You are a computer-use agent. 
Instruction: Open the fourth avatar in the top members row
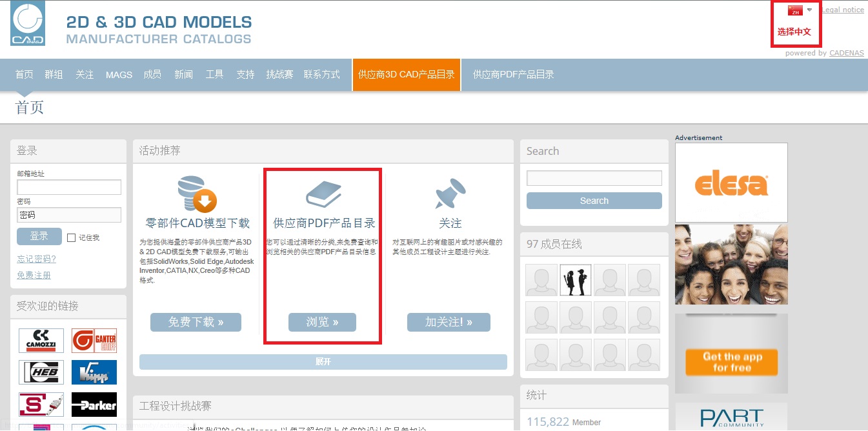(x=644, y=280)
